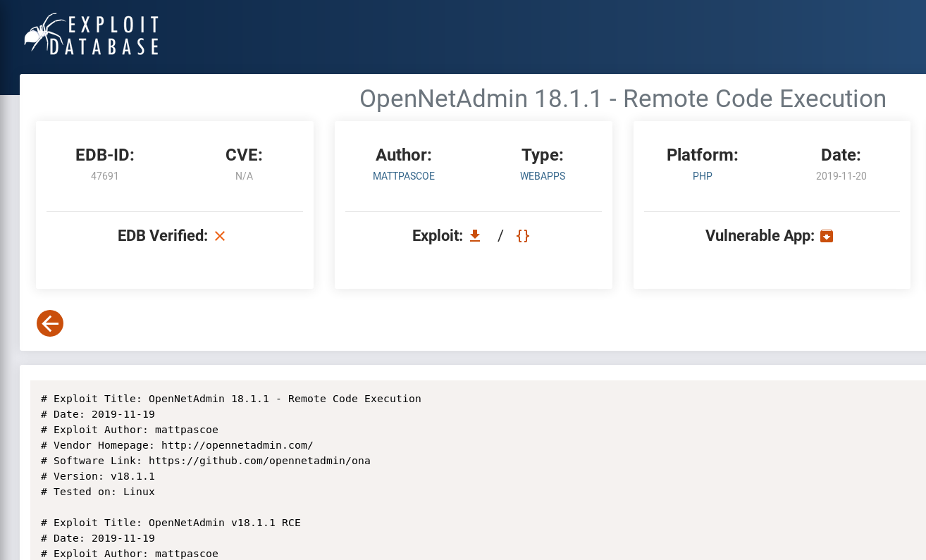The height and width of the screenshot is (560, 926).
Task: Click the Author heading
Action: [x=404, y=155]
